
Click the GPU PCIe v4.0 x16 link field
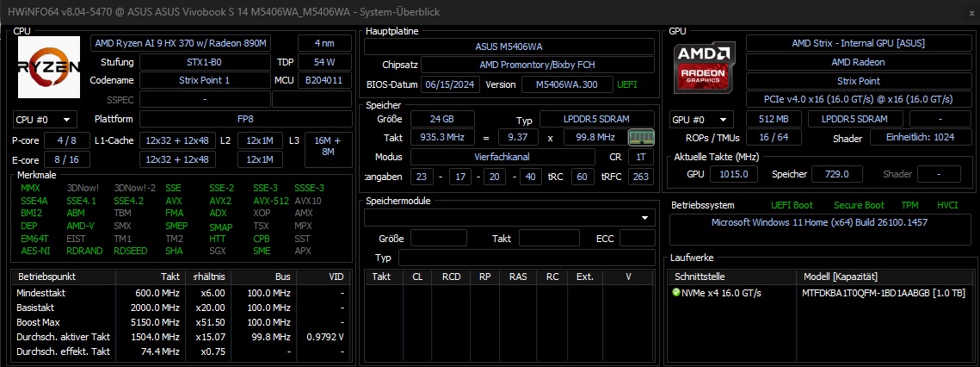click(858, 100)
